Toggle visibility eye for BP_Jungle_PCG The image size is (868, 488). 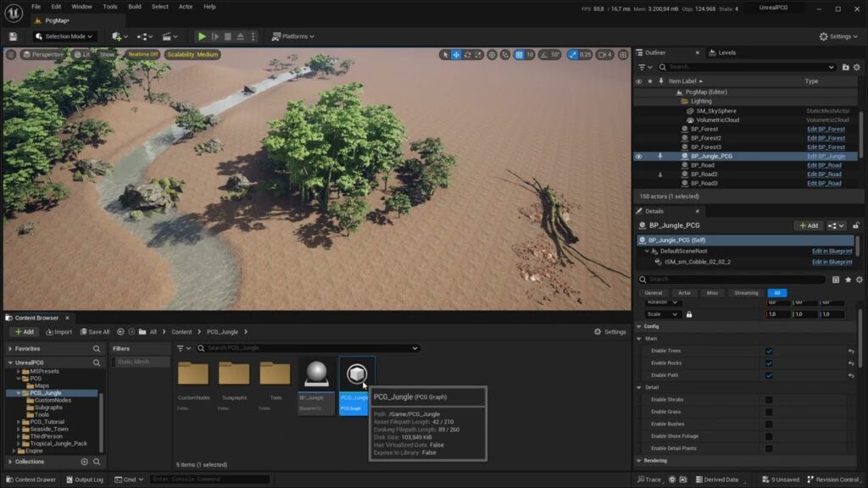pyautogui.click(x=638, y=156)
